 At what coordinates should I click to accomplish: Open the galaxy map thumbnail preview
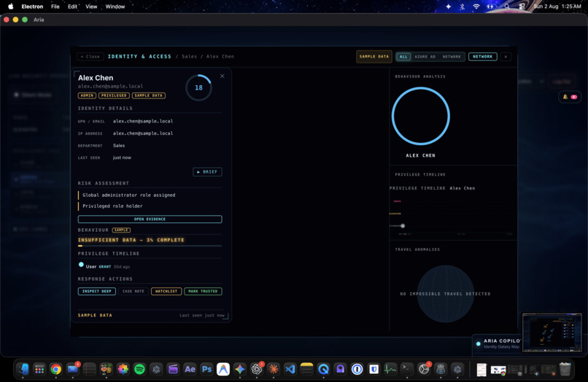552,332
